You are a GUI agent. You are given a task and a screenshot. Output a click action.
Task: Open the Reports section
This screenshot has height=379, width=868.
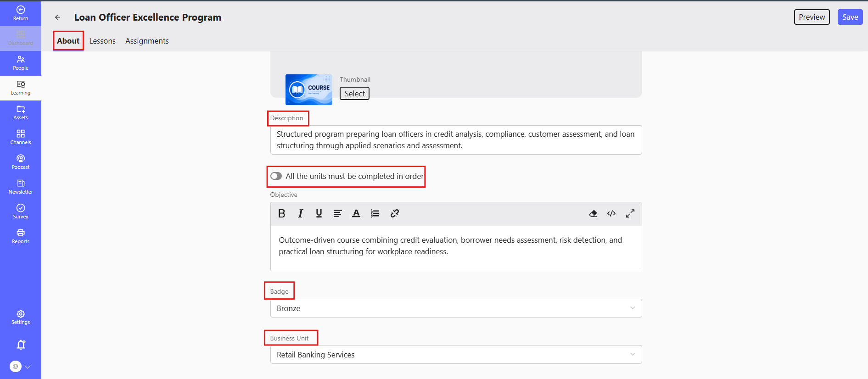(x=21, y=236)
